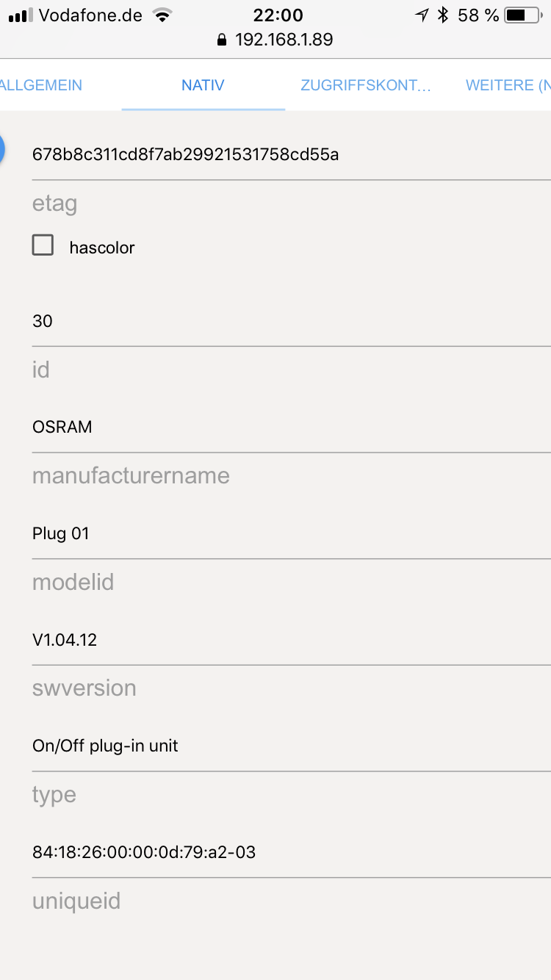The image size is (551, 980).
Task: Tap the blue circle button at left edge
Action: tap(1, 149)
